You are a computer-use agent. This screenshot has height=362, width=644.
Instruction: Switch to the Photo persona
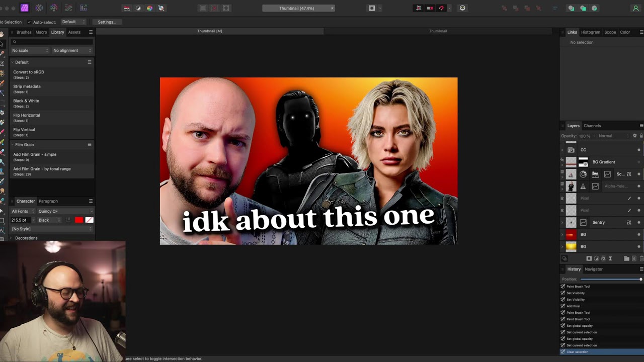(24, 8)
